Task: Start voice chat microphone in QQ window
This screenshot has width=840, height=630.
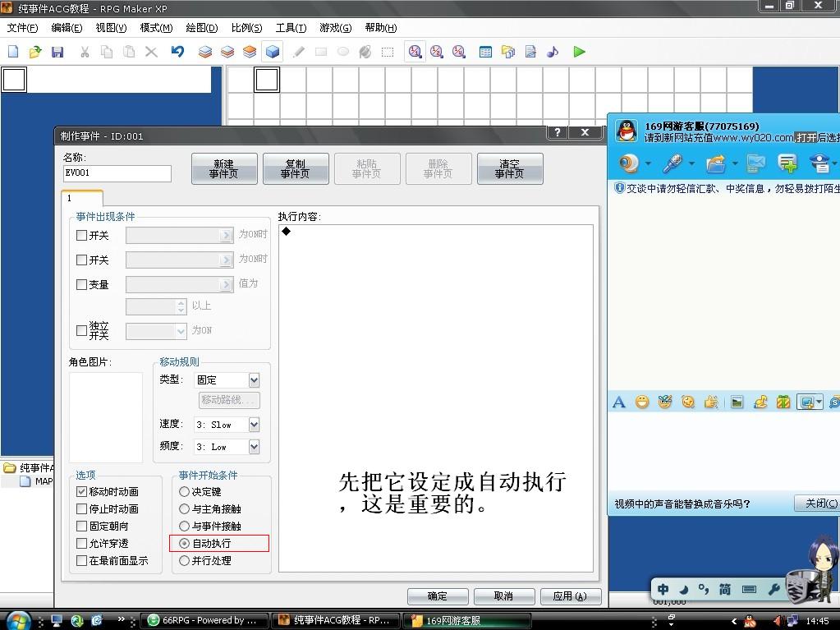Action: click(672, 163)
